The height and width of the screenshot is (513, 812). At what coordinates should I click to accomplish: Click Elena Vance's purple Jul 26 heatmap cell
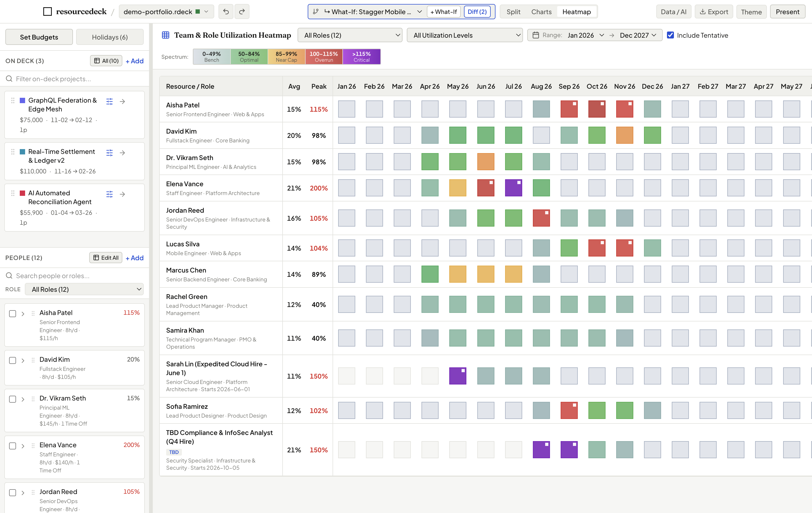pyautogui.click(x=513, y=188)
